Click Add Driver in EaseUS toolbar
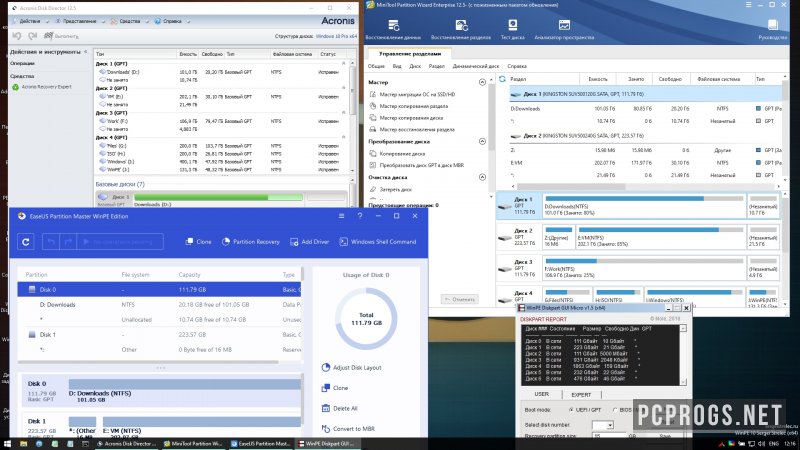 pyautogui.click(x=310, y=242)
